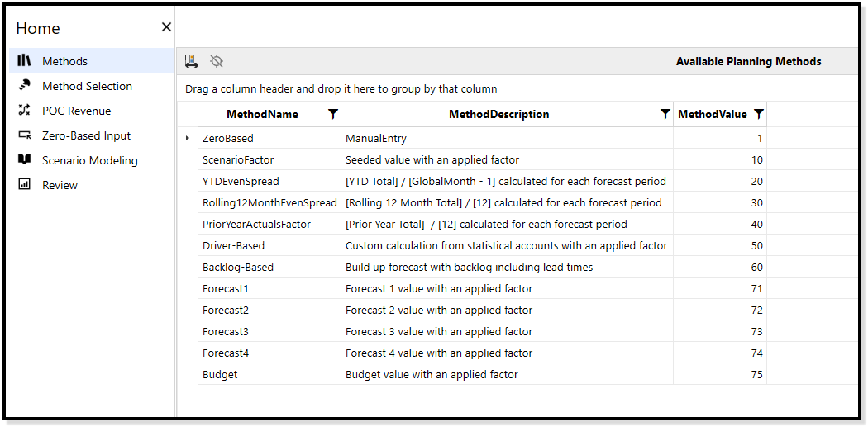Click the Budget method value 75
The image size is (868, 427).
click(756, 374)
